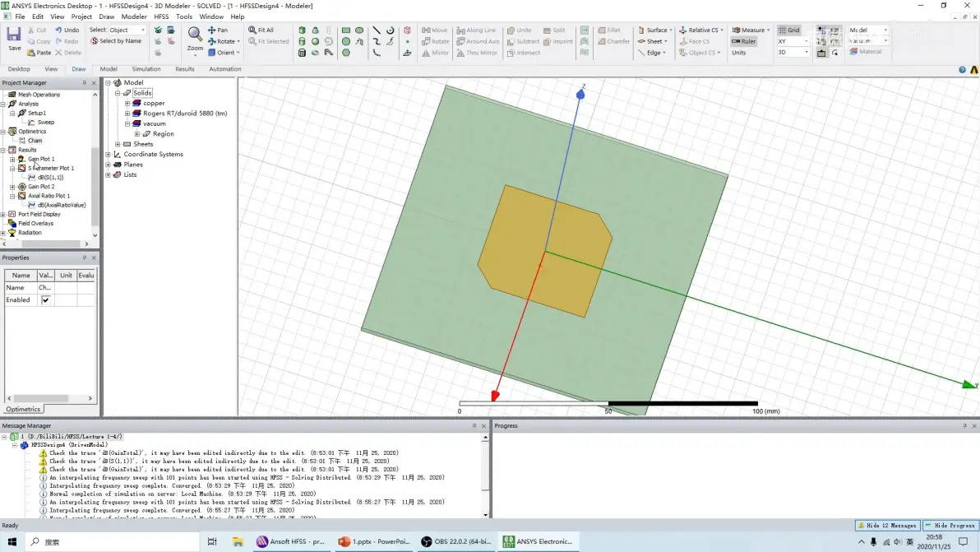Select Sweep under Setup1
Screen dimensions: 980x552
point(45,122)
